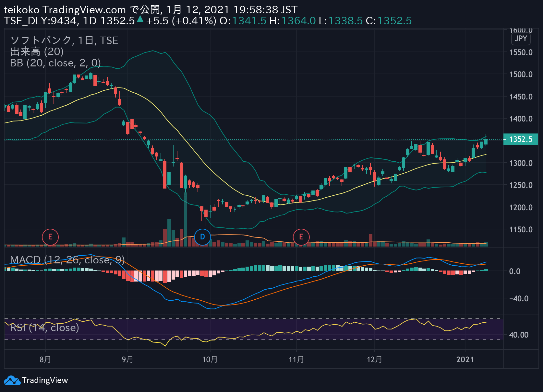Click the RSI 40.00 axis label
This screenshot has height=392, width=543.
(x=519, y=335)
